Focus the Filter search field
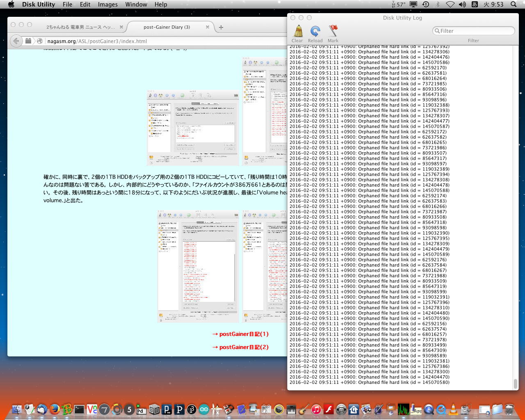 [473, 31]
